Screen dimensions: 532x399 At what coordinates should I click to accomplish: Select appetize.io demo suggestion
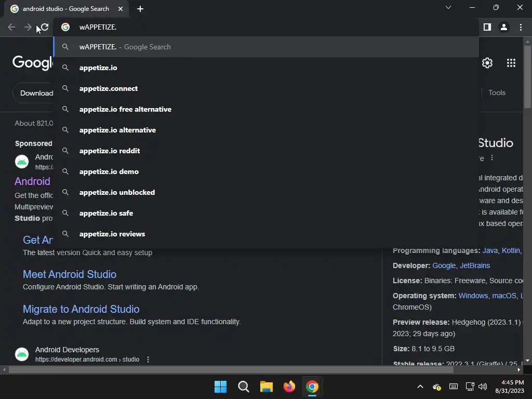click(267, 171)
